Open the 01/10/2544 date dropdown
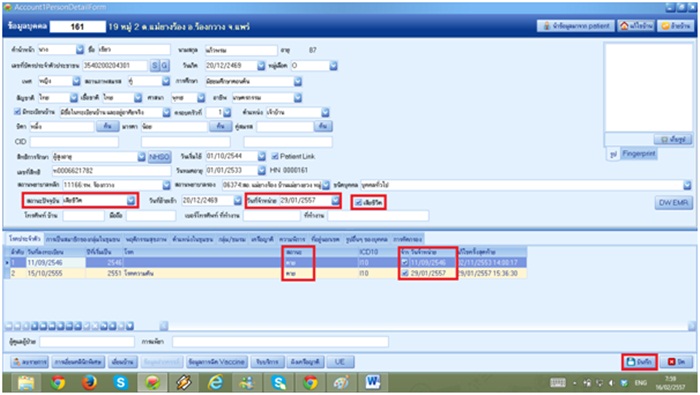The height and width of the screenshot is (395, 700). [262, 156]
